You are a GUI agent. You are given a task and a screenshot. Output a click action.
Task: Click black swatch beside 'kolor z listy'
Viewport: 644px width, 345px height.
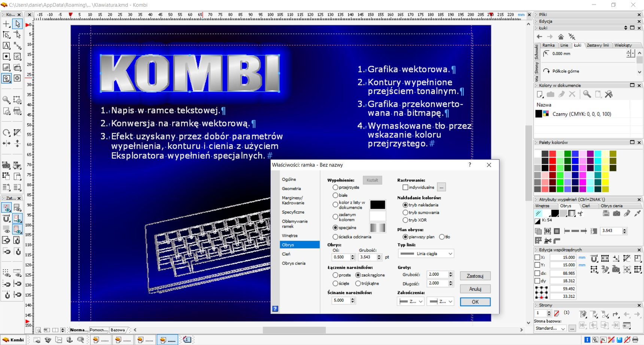pos(377,205)
